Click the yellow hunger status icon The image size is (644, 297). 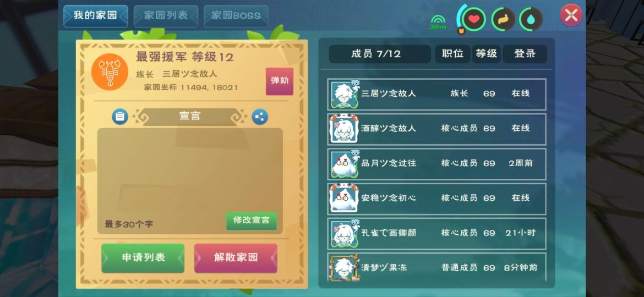(x=503, y=19)
